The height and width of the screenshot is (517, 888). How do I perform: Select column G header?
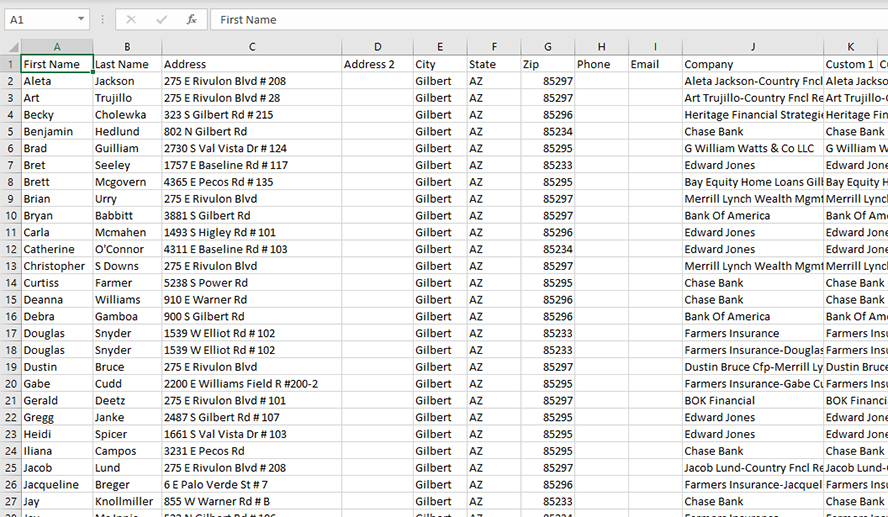tap(548, 47)
